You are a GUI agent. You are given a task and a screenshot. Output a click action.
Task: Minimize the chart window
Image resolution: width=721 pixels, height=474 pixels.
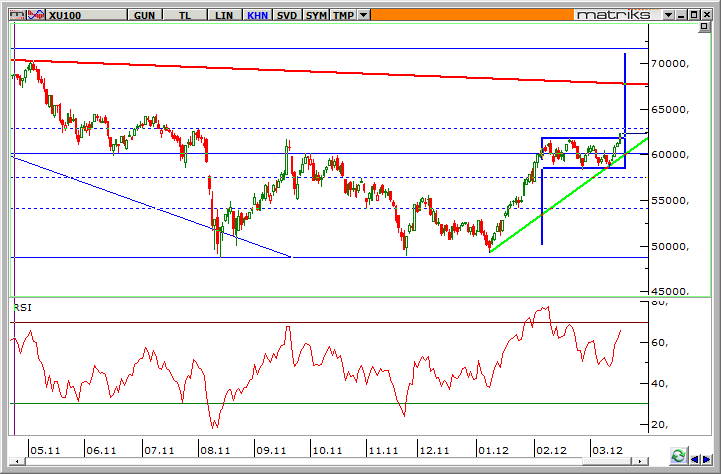pos(682,15)
